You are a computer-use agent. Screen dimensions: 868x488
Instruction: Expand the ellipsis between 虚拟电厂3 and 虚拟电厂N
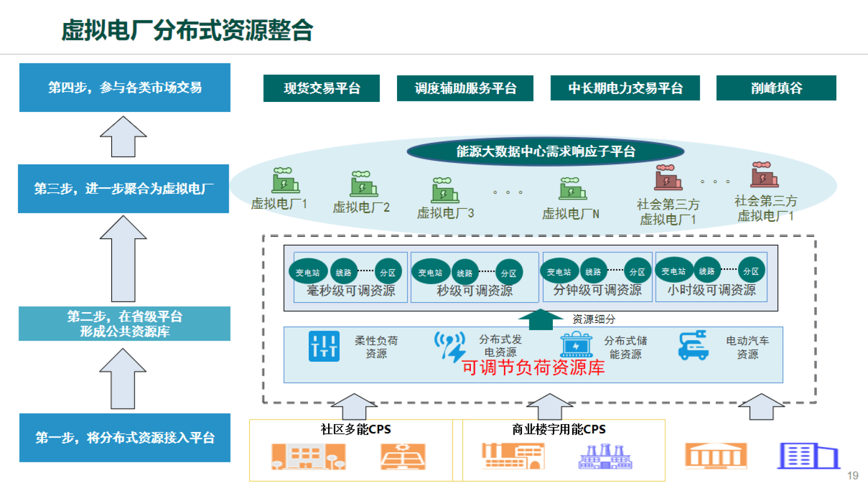508,193
